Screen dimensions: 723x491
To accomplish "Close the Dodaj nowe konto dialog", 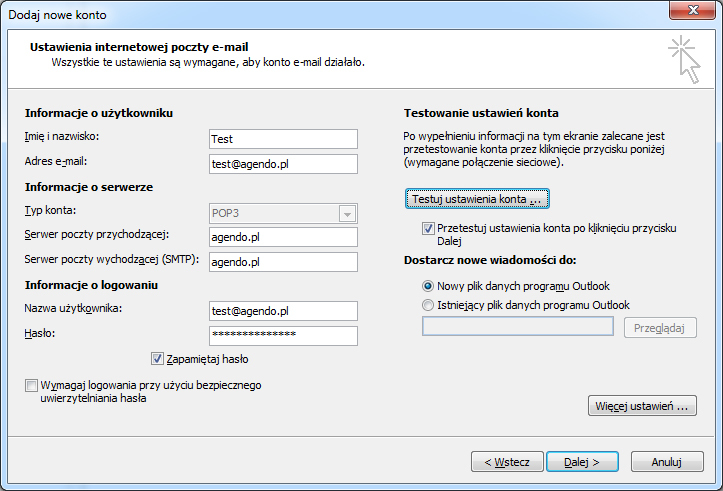I will click(x=693, y=10).
